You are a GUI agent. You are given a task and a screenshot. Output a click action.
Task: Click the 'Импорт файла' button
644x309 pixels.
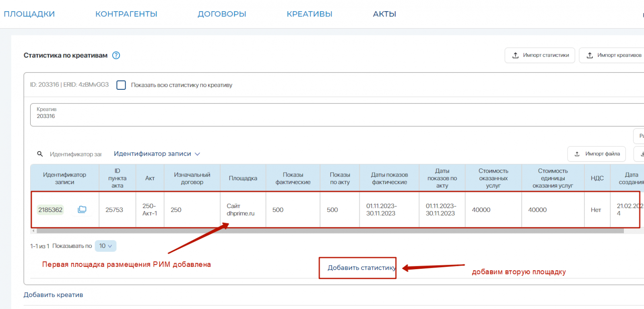click(597, 154)
